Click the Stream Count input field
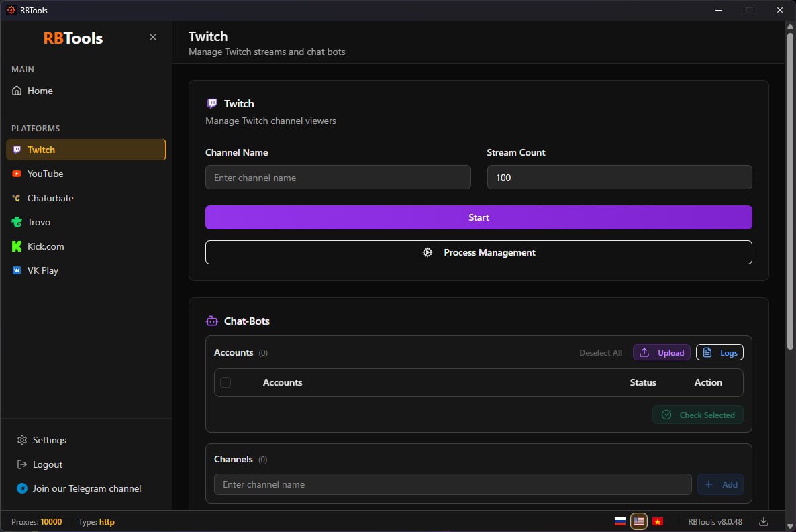 click(619, 178)
